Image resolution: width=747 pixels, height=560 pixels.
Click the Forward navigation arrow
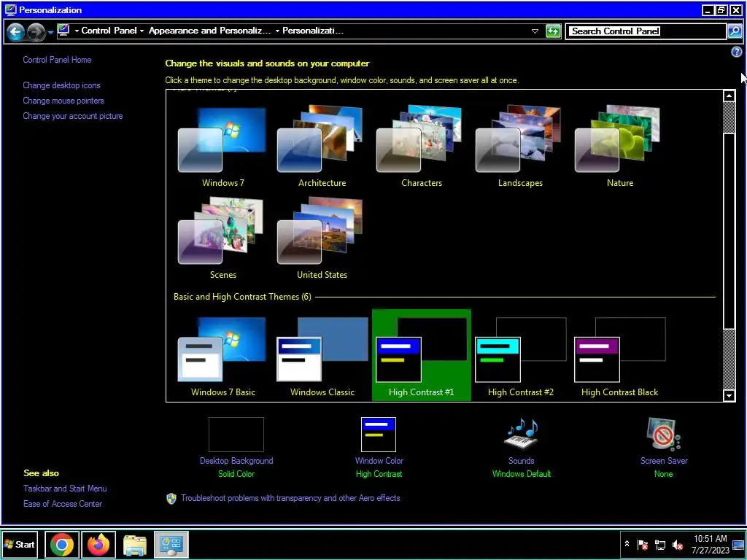[x=36, y=32]
